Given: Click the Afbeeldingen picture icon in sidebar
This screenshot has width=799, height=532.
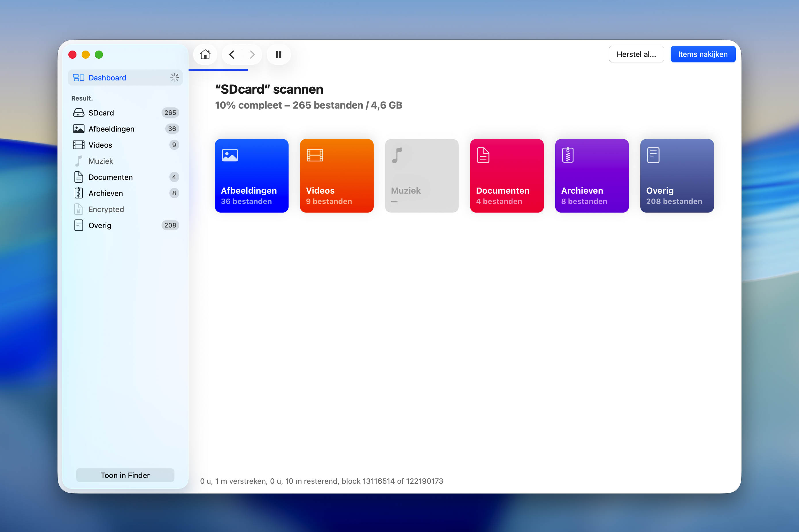Looking at the screenshot, I should coord(79,129).
